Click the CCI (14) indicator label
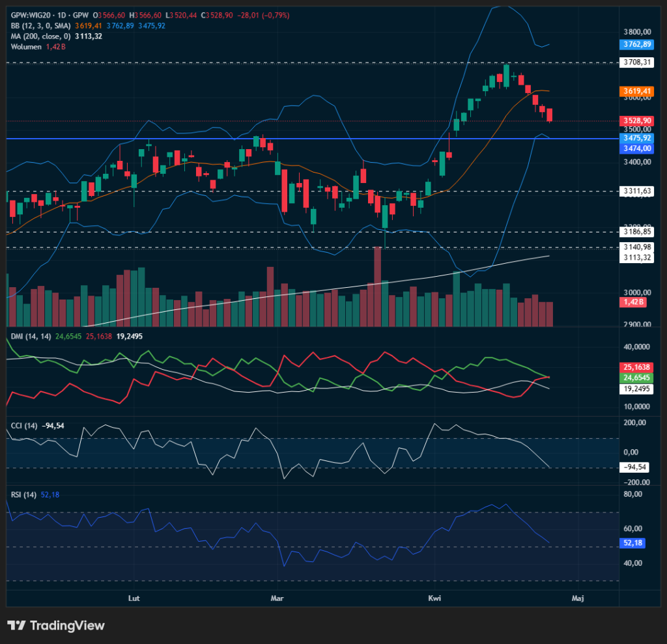Viewport: 667px width, 644px height. [23, 426]
